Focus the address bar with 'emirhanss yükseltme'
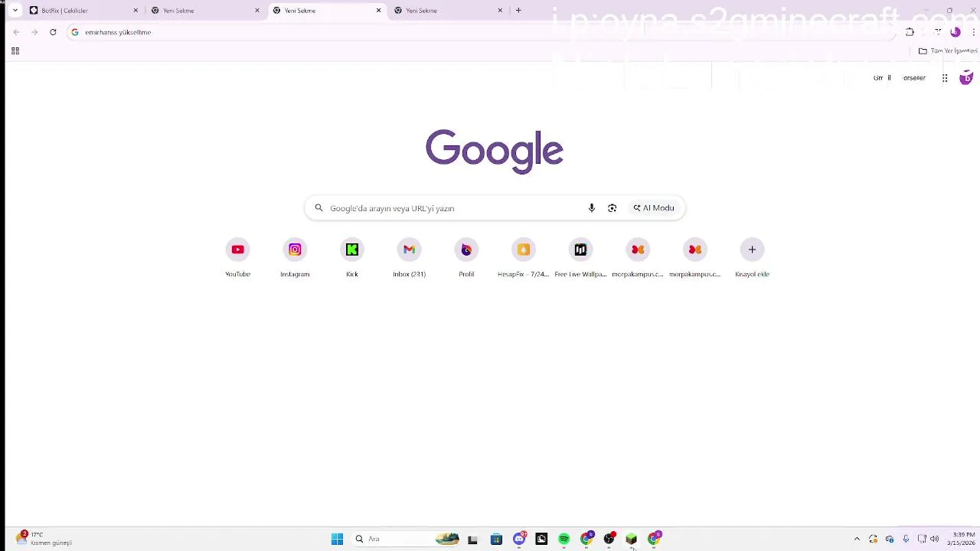 click(x=482, y=32)
